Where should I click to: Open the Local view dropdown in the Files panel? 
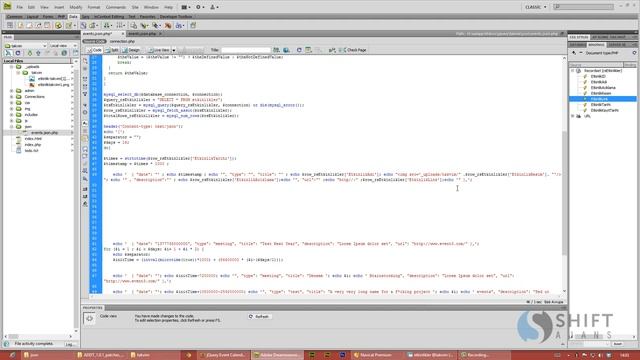click(63, 46)
